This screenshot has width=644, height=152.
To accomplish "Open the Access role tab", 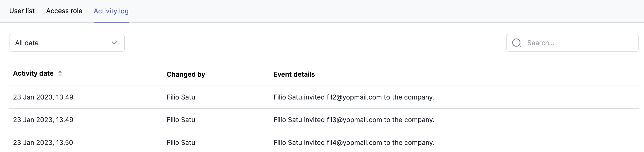I will 64,11.
